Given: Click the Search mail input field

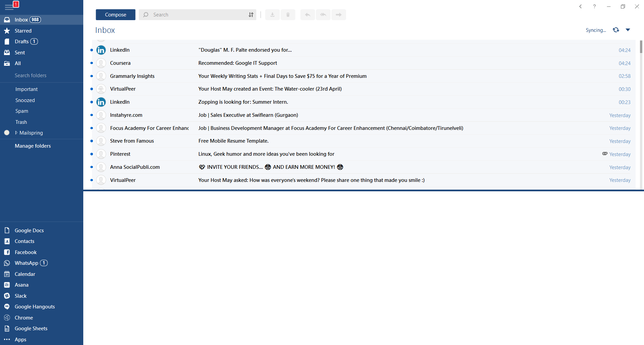Looking at the screenshot, I should (x=197, y=15).
